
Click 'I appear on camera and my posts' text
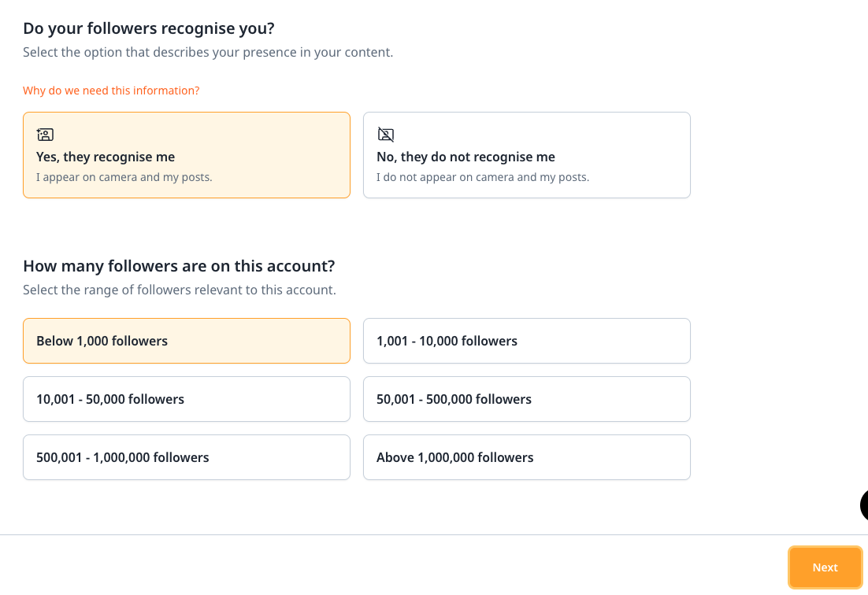point(124,177)
